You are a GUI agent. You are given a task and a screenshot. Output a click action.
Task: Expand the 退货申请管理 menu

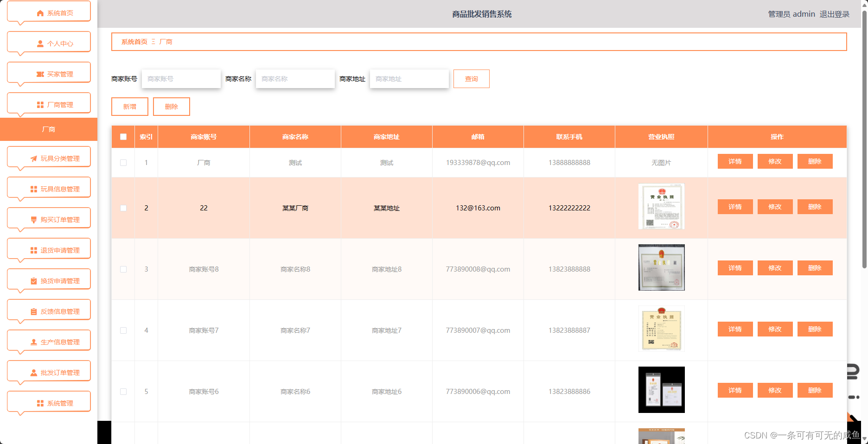click(49, 249)
